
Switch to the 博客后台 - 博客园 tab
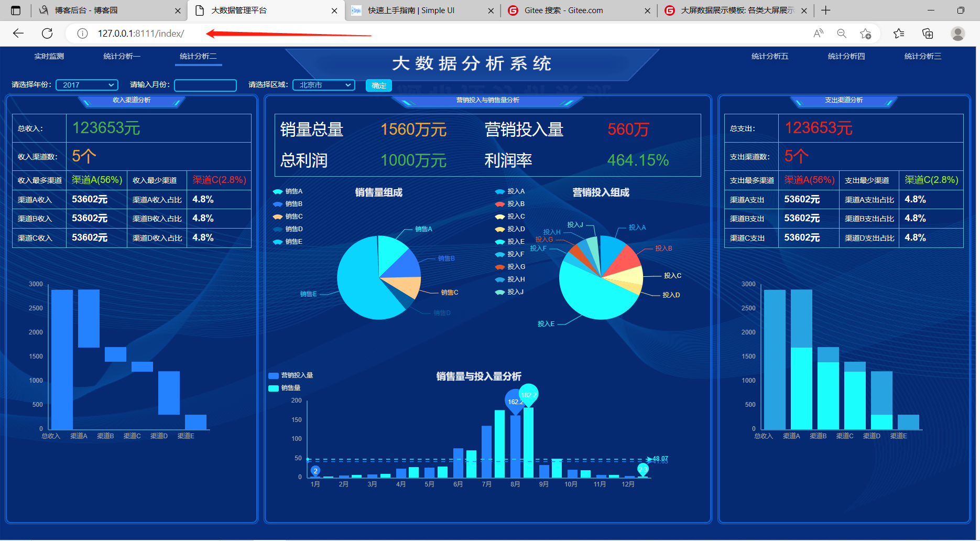pyautogui.click(x=108, y=10)
